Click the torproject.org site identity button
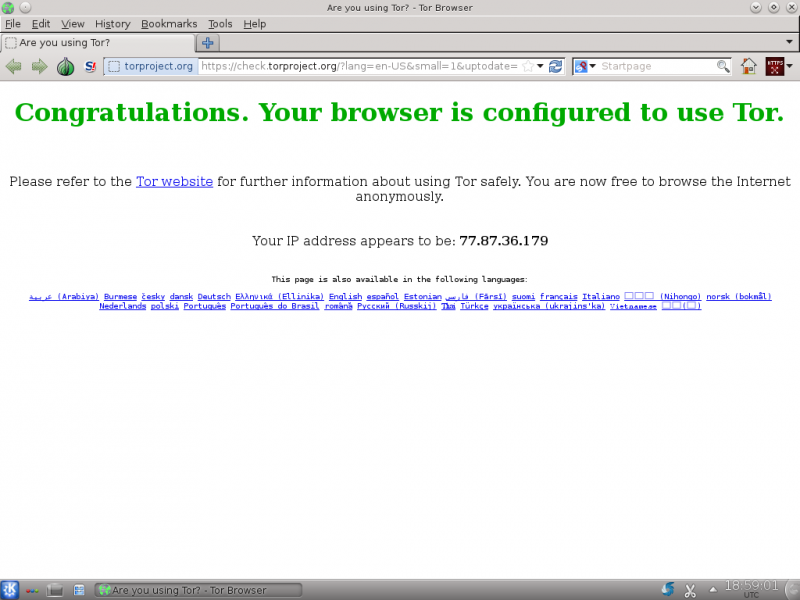Viewport: 800px width, 600px height. [x=151, y=66]
